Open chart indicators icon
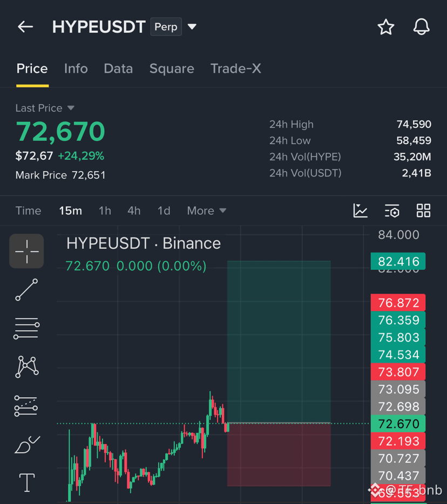The image size is (447, 504). point(360,210)
